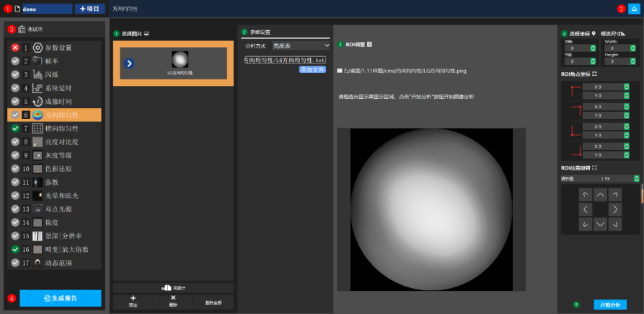Click the 生成报告 generate report button
This screenshot has width=644, height=314.
(61, 298)
